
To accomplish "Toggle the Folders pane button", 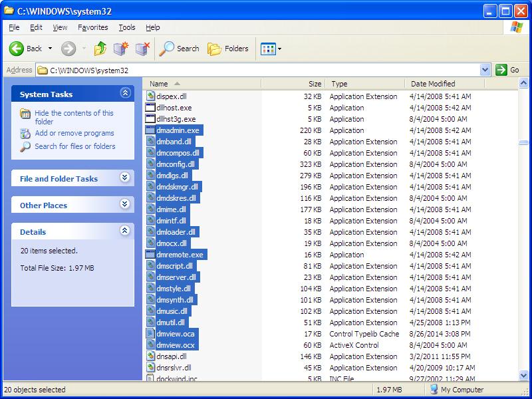I will pos(227,49).
